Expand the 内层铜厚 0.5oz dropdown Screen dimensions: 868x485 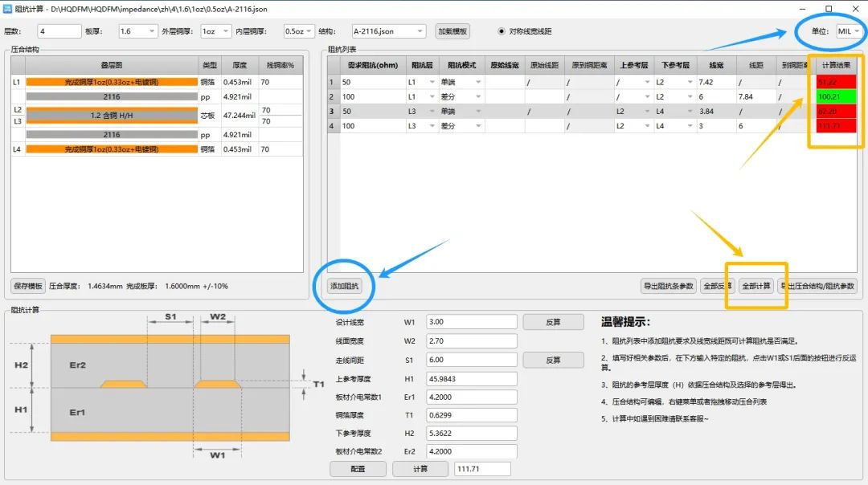tap(299, 31)
